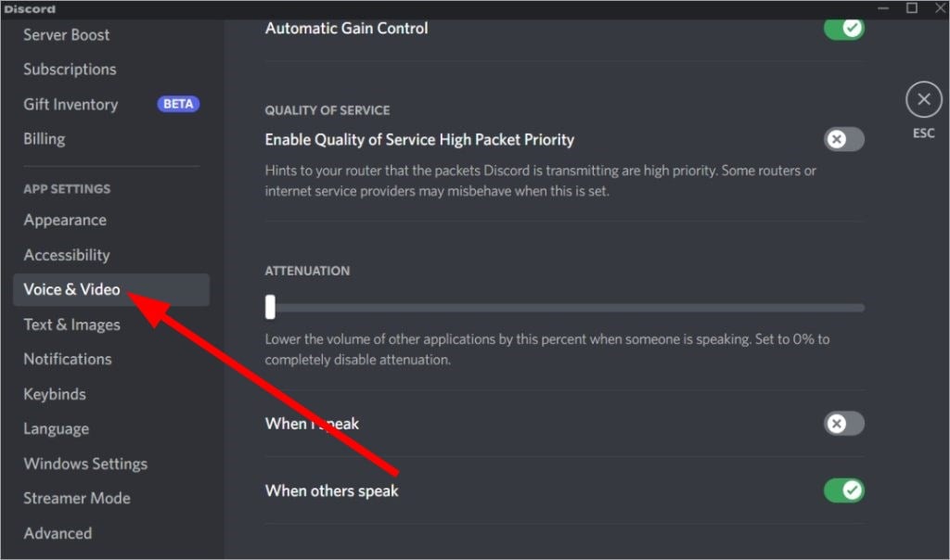Screen dimensions: 950x560
Task: Enable Quality of Service High Packet Priority
Action: click(844, 139)
